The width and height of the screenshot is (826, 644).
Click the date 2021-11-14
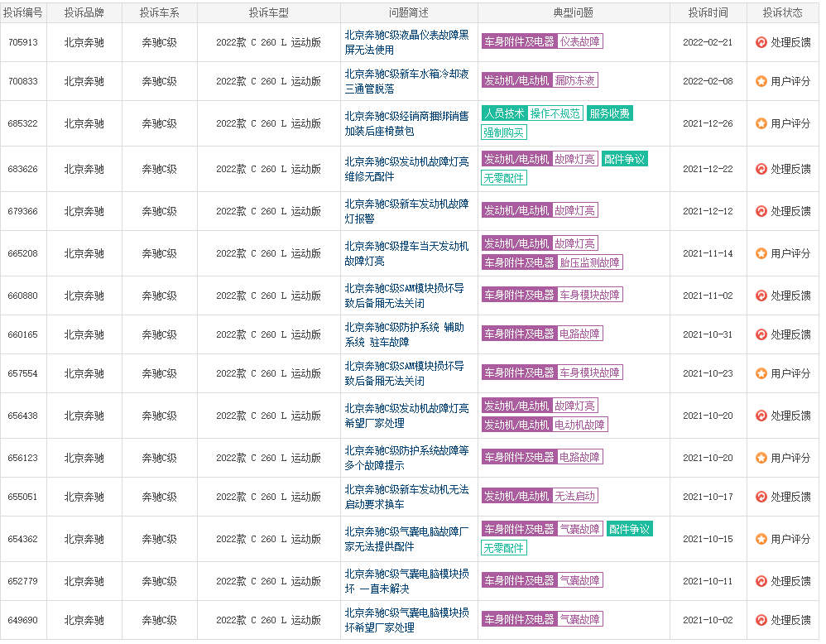[x=708, y=253]
